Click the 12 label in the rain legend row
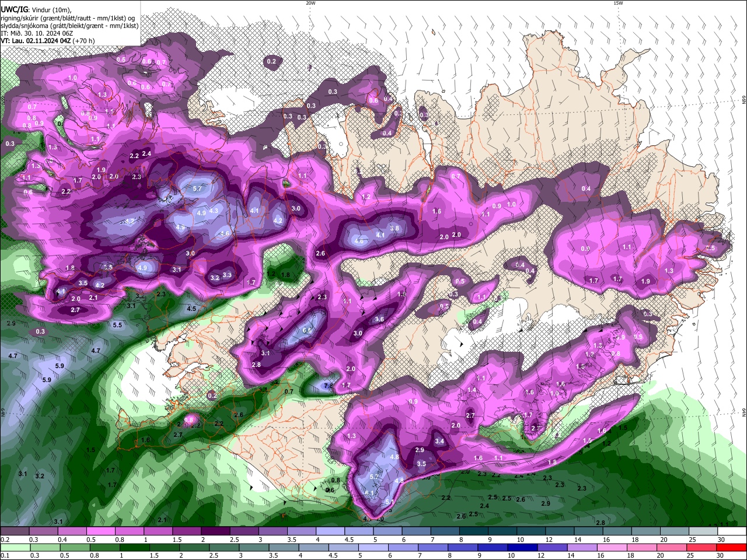This screenshot has height=560, width=747. (541, 555)
